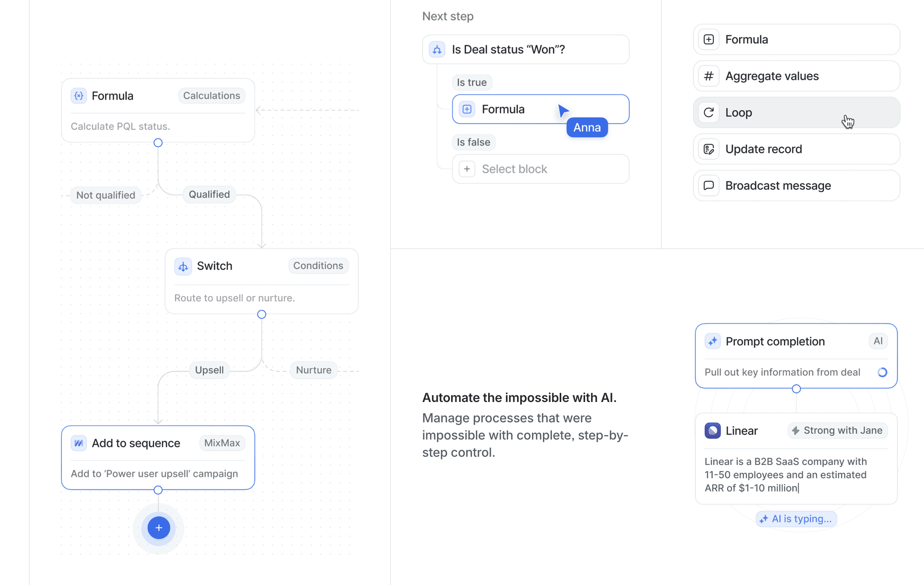The image size is (924, 585).
Task: Click the Calculations tag on Formula node
Action: tap(212, 96)
